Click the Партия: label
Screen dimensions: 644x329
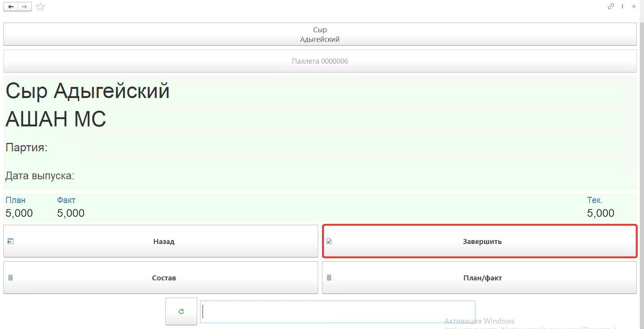[26, 147]
